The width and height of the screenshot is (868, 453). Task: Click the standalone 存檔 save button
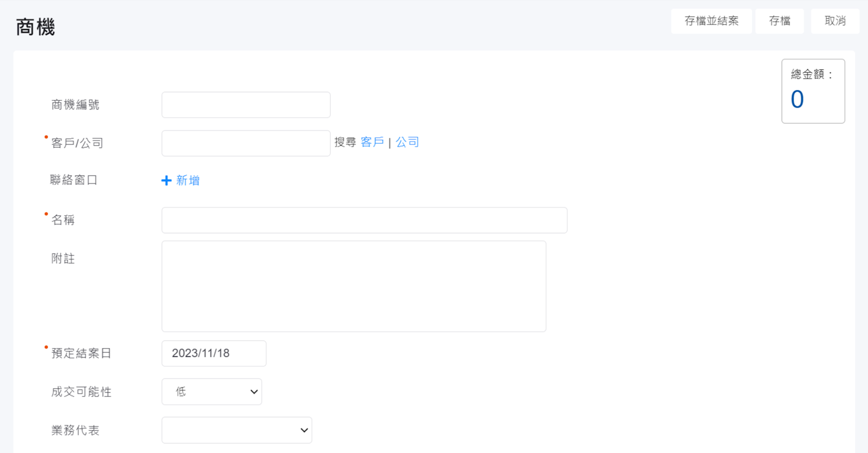[779, 21]
